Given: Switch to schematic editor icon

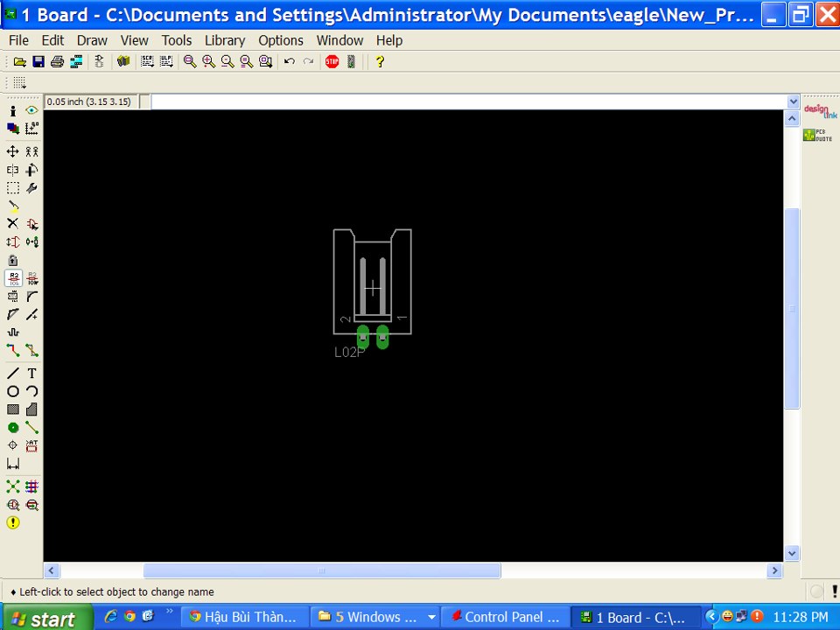Looking at the screenshot, I should tap(99, 61).
